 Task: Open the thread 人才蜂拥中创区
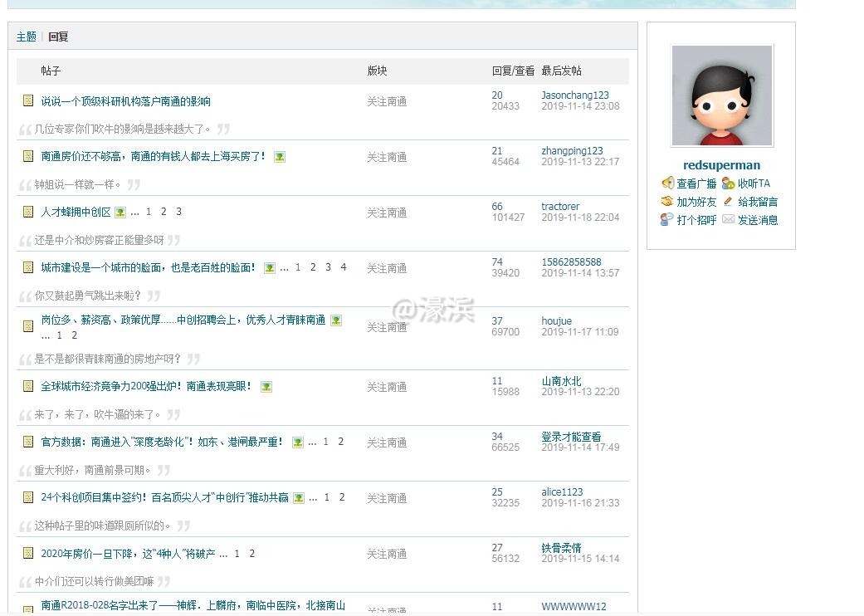[x=76, y=213]
